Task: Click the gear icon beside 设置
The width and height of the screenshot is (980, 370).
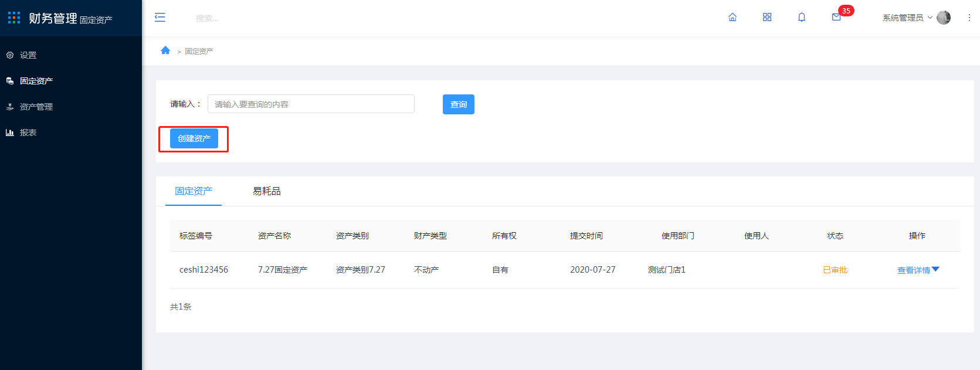Action: pos(10,55)
